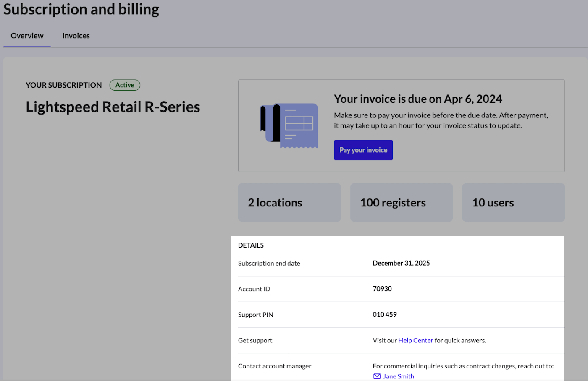Click the Subscription end date label
Screen dimensions: 588x381
coord(269,263)
